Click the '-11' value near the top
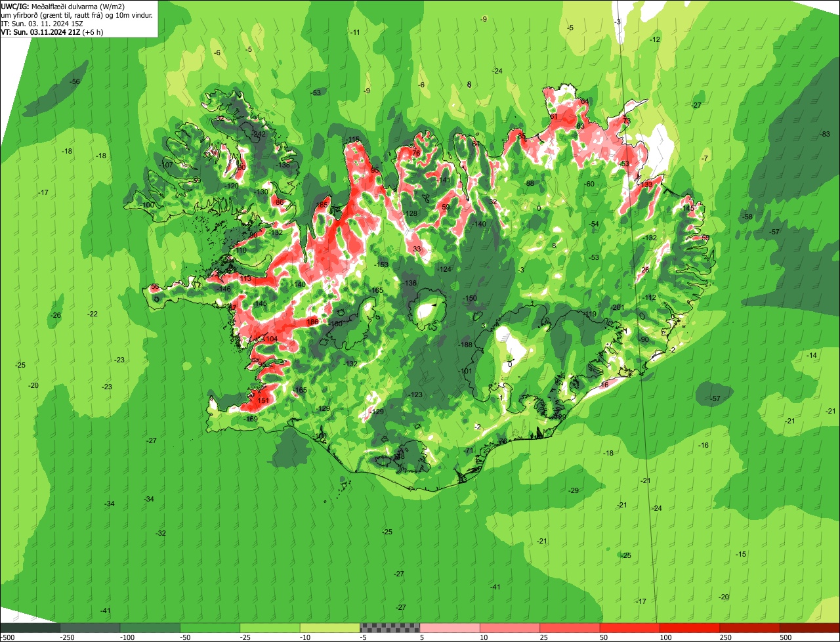 coord(355,33)
